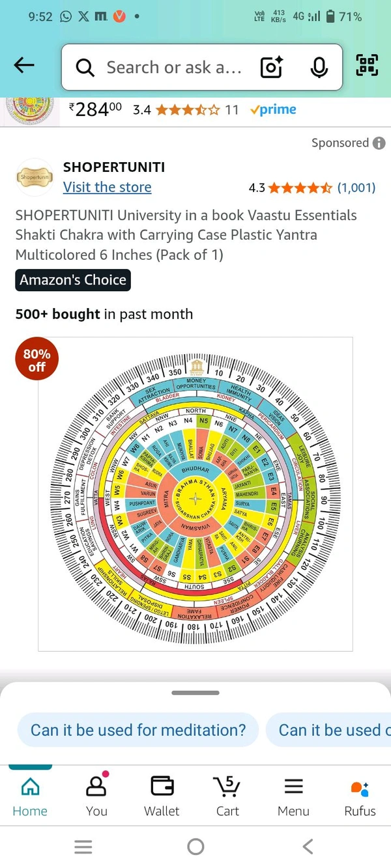
Task: Tap the prime badge on previous item
Action: [272, 109]
